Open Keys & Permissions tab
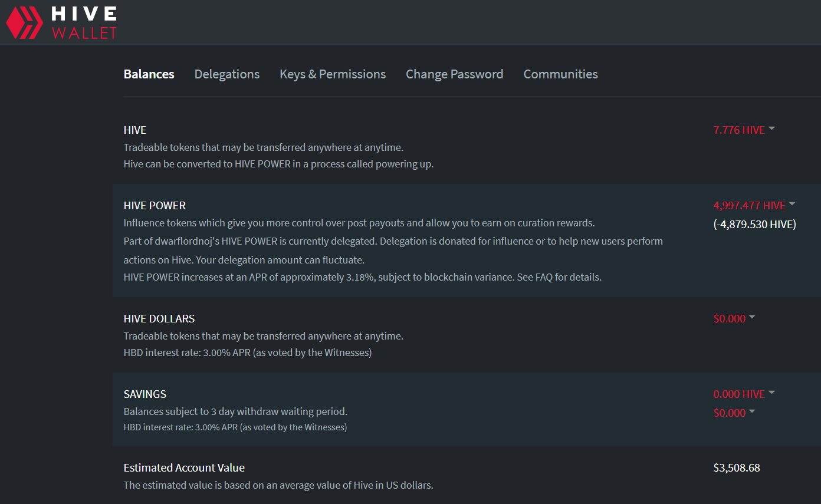 click(x=333, y=74)
